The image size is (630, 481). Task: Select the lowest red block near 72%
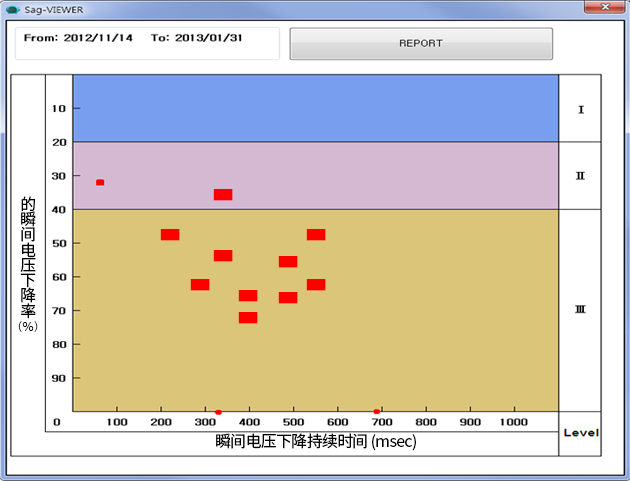click(x=248, y=317)
